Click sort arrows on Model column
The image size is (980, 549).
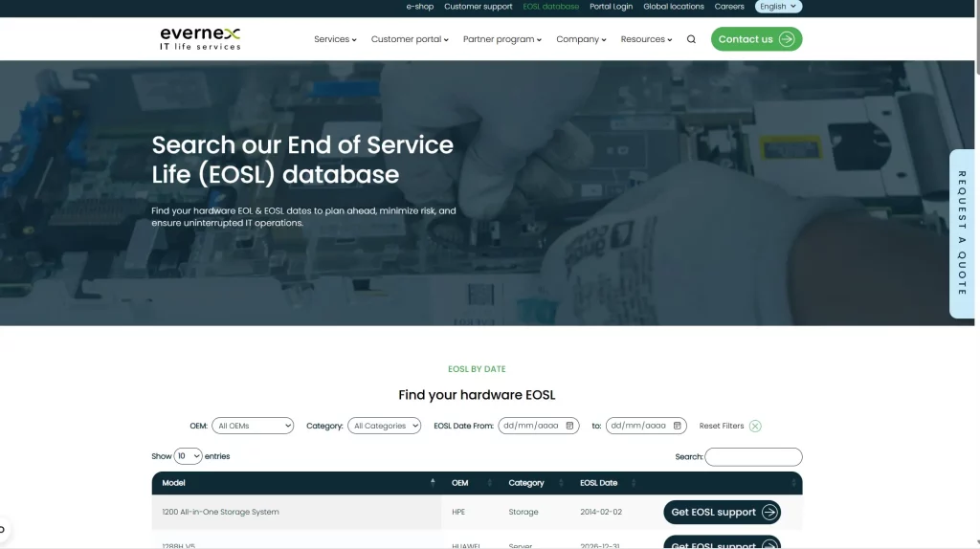pos(433,482)
